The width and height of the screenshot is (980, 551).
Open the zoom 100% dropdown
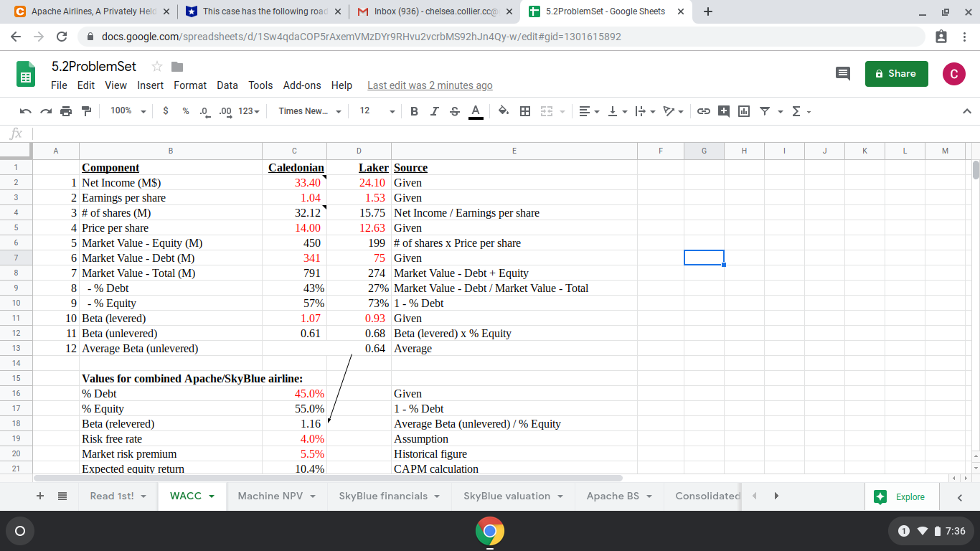[128, 111]
